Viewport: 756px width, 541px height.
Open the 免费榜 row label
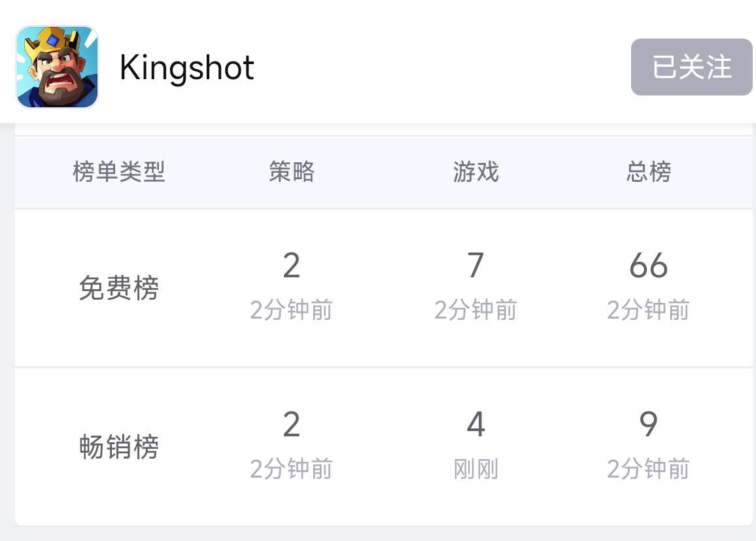pyautogui.click(x=118, y=288)
